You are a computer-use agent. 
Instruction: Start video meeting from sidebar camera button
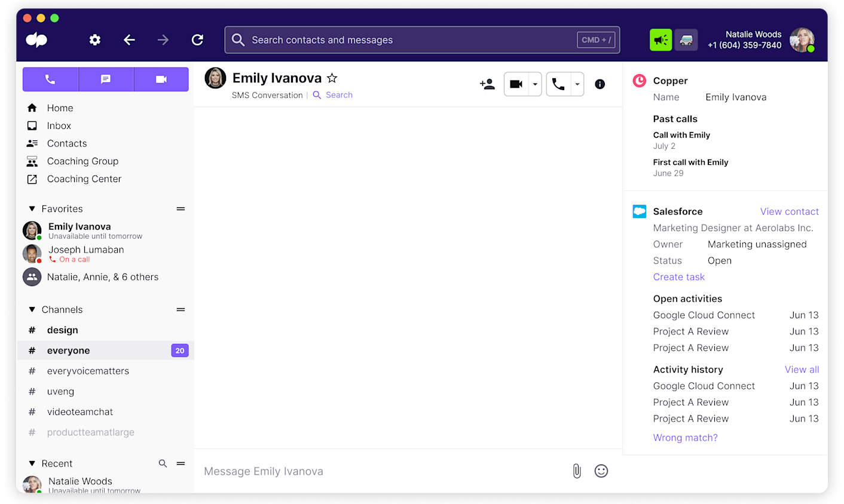(161, 79)
